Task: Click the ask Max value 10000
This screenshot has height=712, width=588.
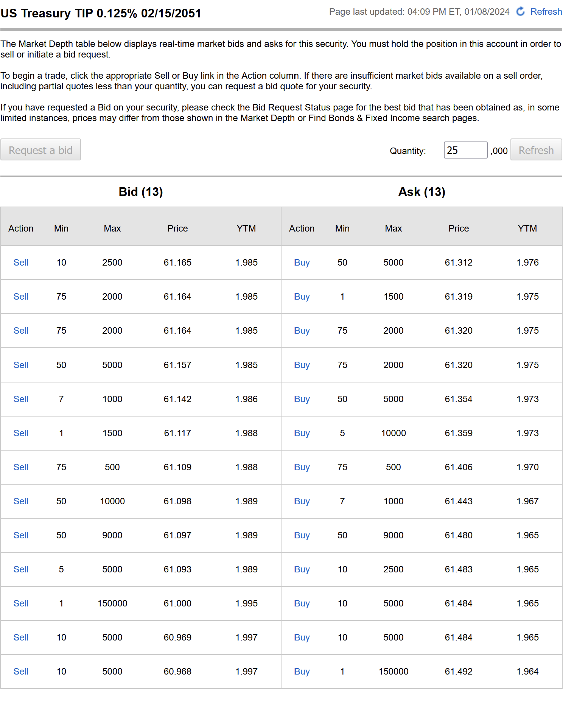Action: tap(394, 433)
